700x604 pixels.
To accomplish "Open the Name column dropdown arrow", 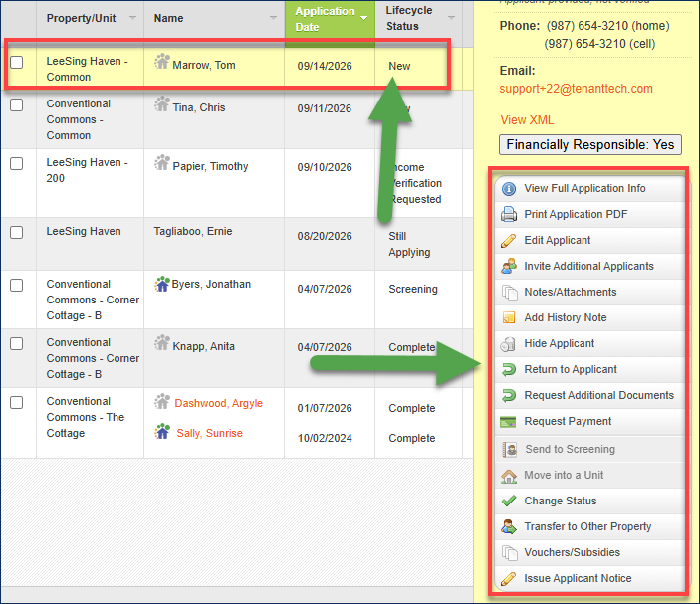I will click(273, 18).
